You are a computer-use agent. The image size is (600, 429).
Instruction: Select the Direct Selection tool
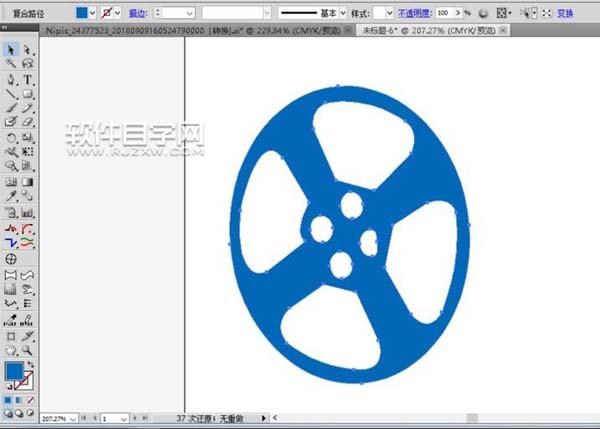[x=27, y=50]
